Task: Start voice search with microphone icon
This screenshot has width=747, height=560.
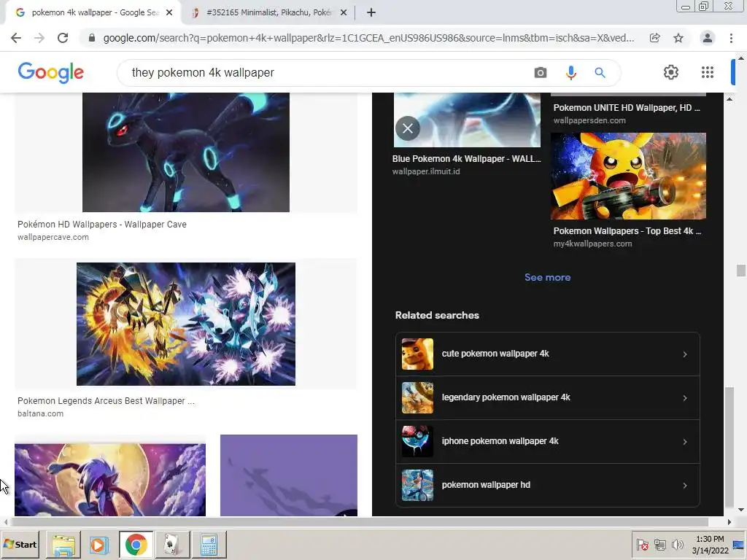Action: 570,73
